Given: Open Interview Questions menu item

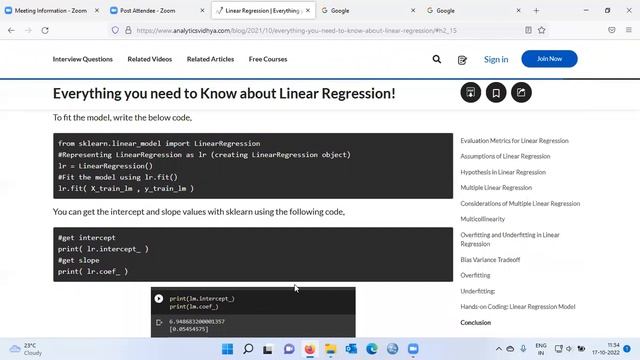Looking at the screenshot, I should (82, 59).
